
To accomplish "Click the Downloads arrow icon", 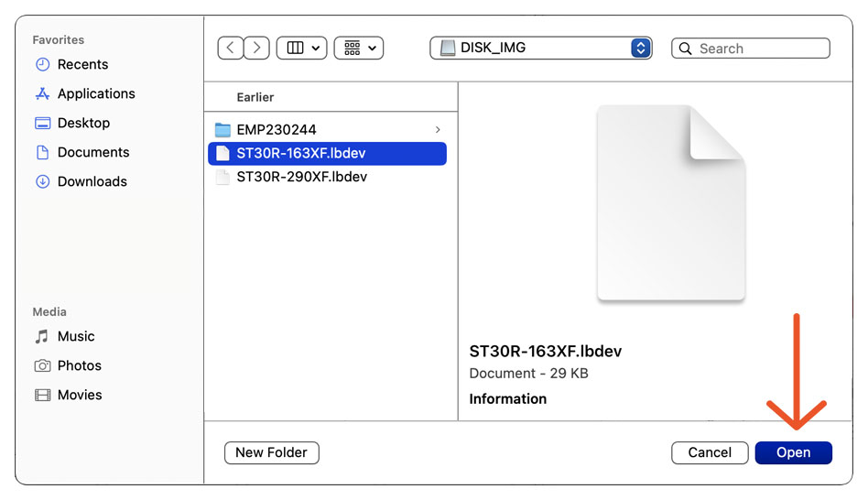I will (43, 181).
